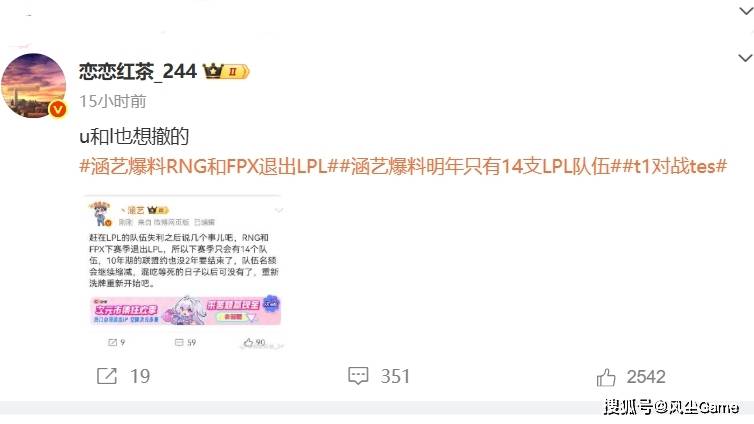Expand the post options chevron beside username

(745, 58)
